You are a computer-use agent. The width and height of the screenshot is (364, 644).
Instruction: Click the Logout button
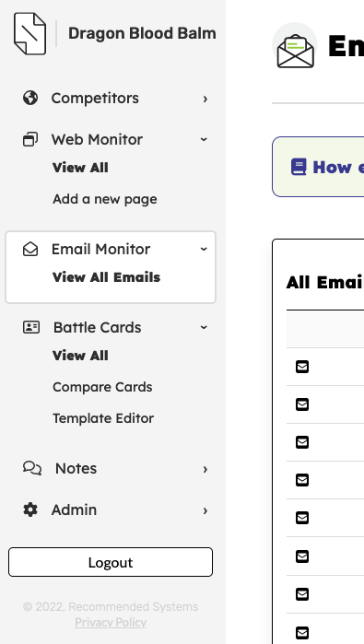(x=111, y=562)
